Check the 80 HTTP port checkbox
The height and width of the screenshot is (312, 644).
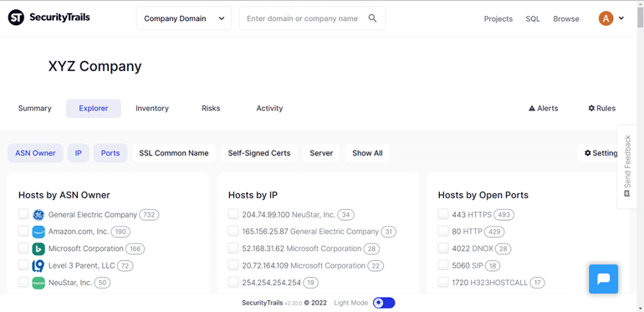click(443, 231)
